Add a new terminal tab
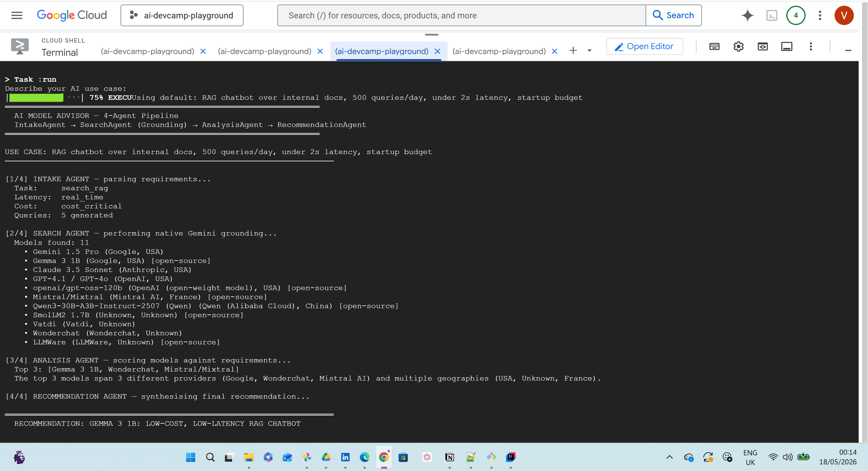This screenshot has width=868, height=471. (573, 51)
